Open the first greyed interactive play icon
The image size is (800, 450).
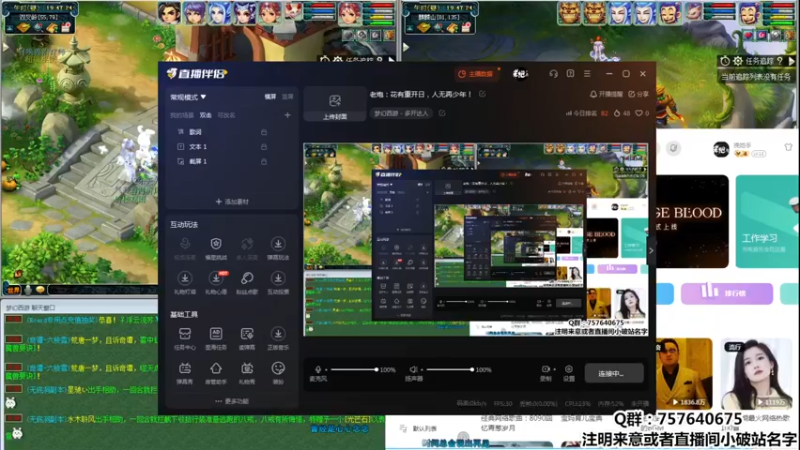(x=185, y=244)
